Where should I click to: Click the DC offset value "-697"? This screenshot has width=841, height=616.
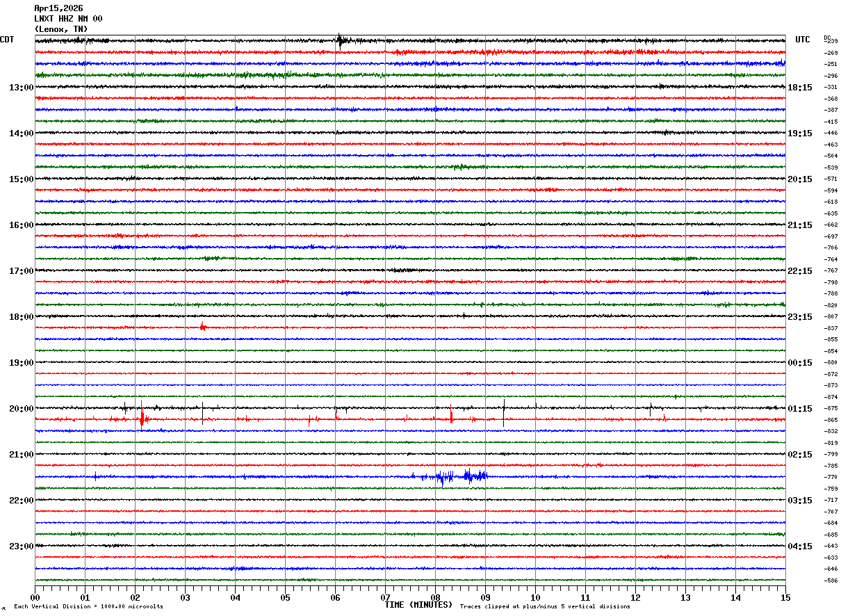click(831, 236)
